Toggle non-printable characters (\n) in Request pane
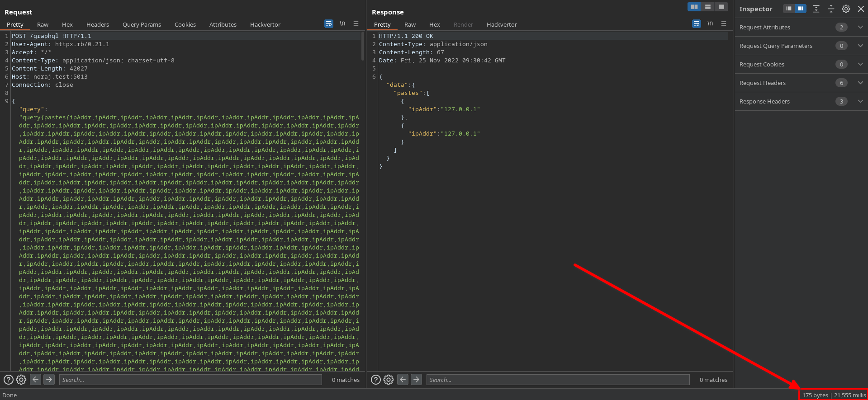This screenshot has width=868, height=400. coord(342,24)
